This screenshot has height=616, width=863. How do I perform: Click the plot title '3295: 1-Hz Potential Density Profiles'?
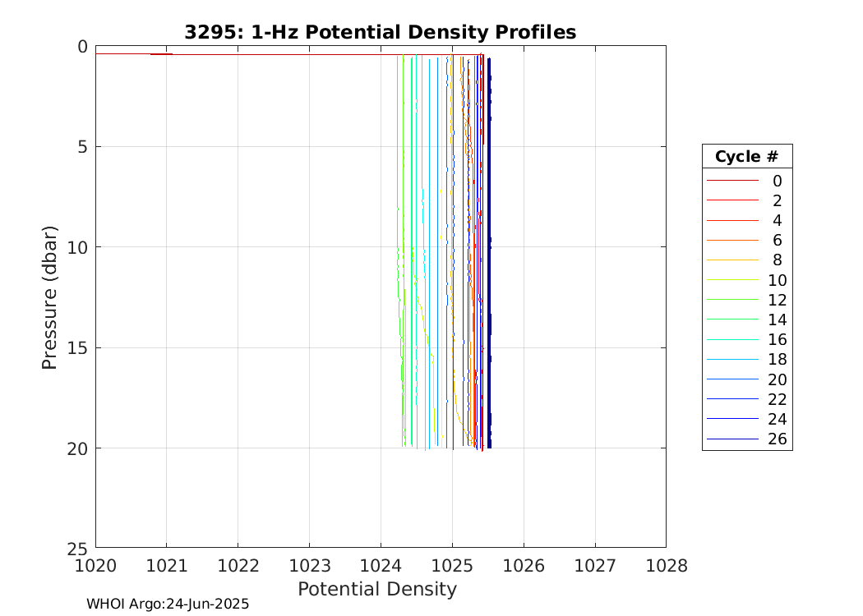(381, 32)
